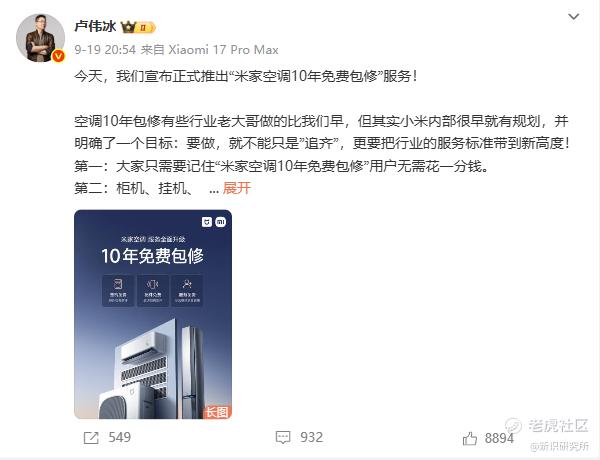Open the post options chevron menu
Viewport: 600px width, 460px height.
573,17
